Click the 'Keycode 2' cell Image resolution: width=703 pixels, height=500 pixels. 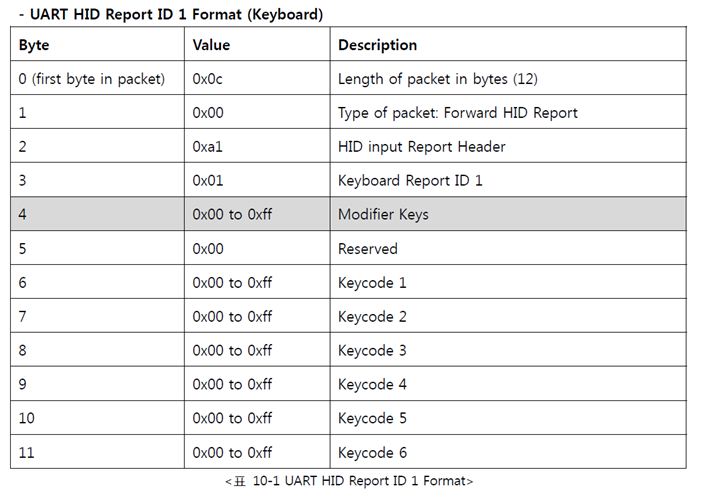[508, 316]
